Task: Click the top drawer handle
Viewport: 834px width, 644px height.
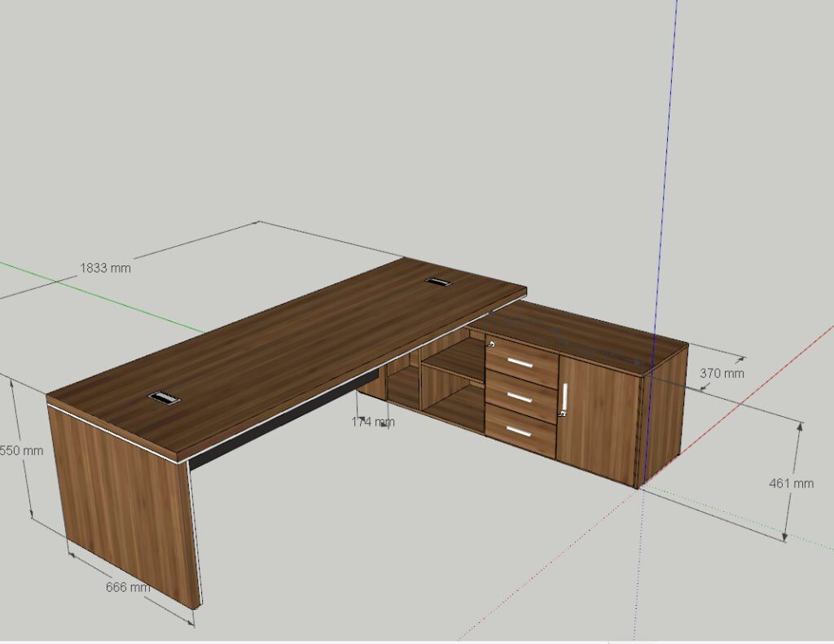Action: [x=520, y=362]
